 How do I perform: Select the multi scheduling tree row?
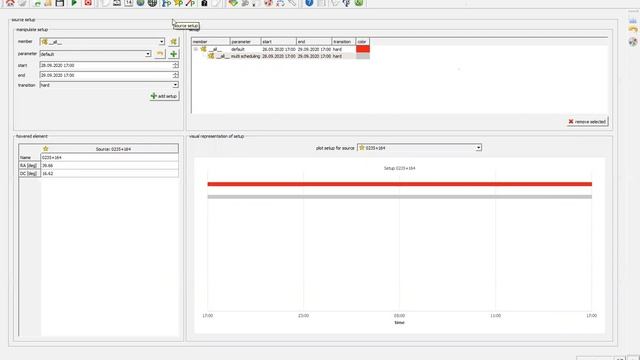click(x=281, y=56)
